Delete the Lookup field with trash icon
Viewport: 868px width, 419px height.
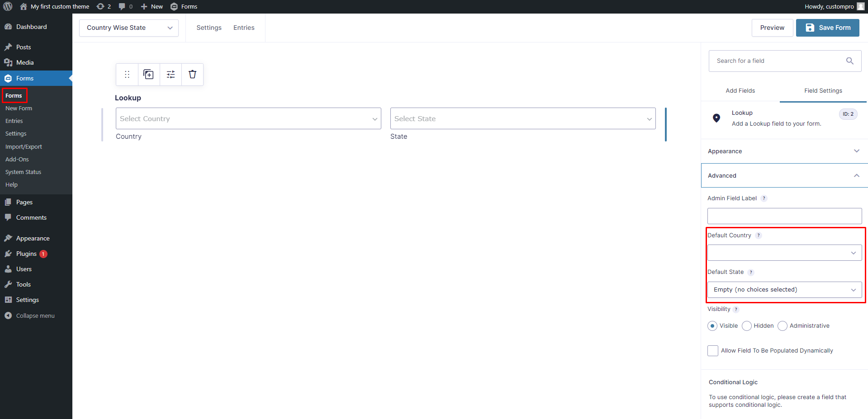tap(192, 75)
